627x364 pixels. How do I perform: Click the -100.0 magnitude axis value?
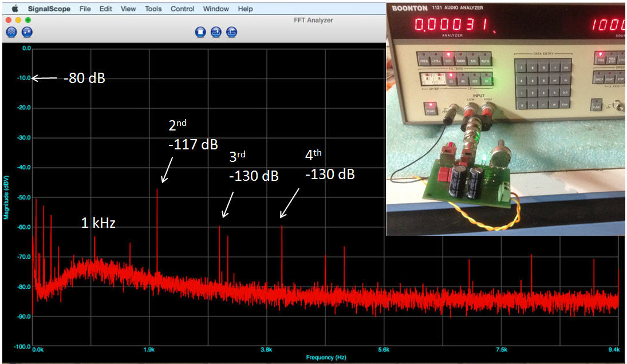coord(22,346)
